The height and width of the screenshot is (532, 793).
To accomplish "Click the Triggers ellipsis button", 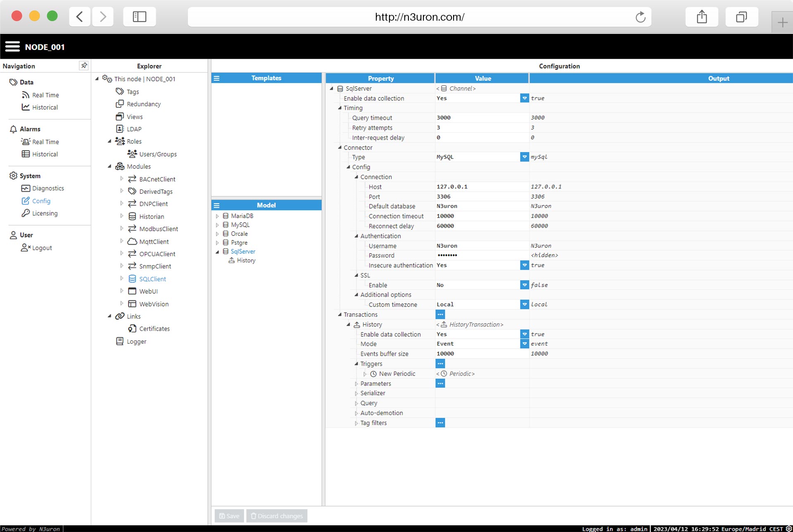I will (x=440, y=364).
